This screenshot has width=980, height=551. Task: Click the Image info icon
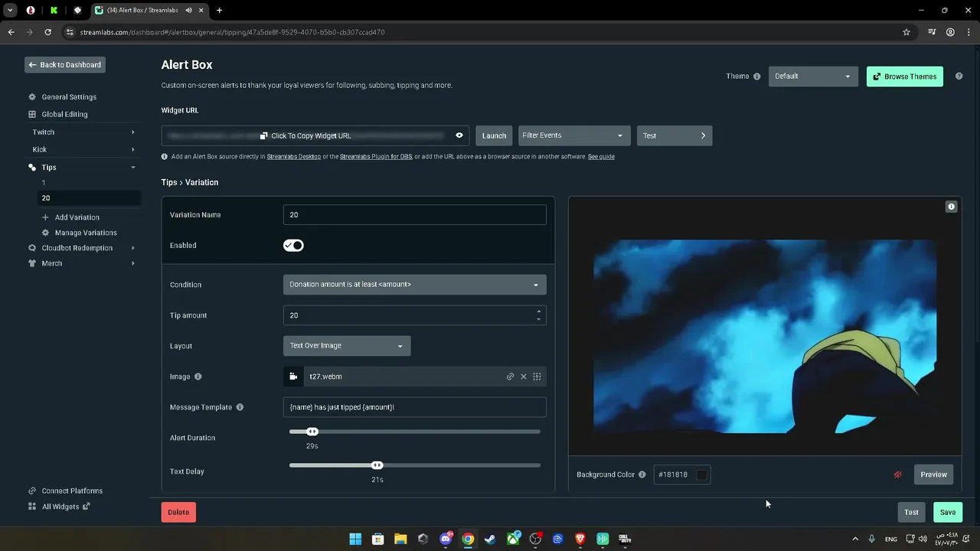[198, 377]
